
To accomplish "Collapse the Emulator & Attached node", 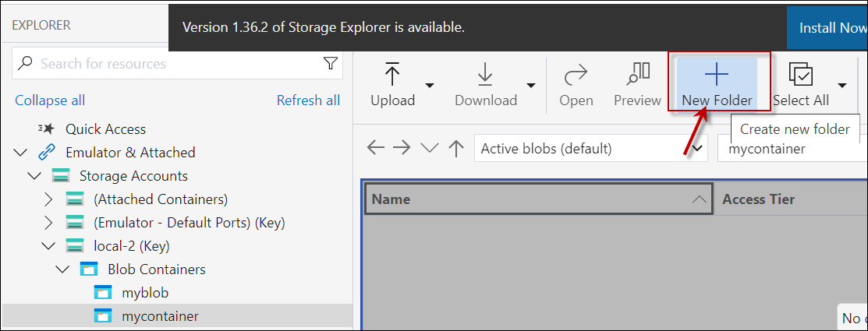I will click(x=20, y=153).
